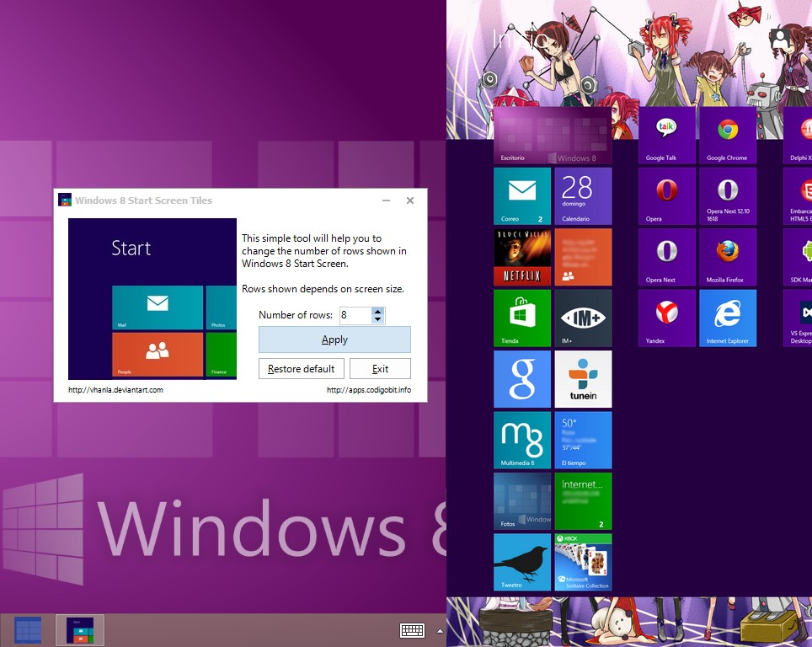The width and height of the screenshot is (812, 647).
Task: Launch the TuneIn radio tile
Action: click(583, 379)
